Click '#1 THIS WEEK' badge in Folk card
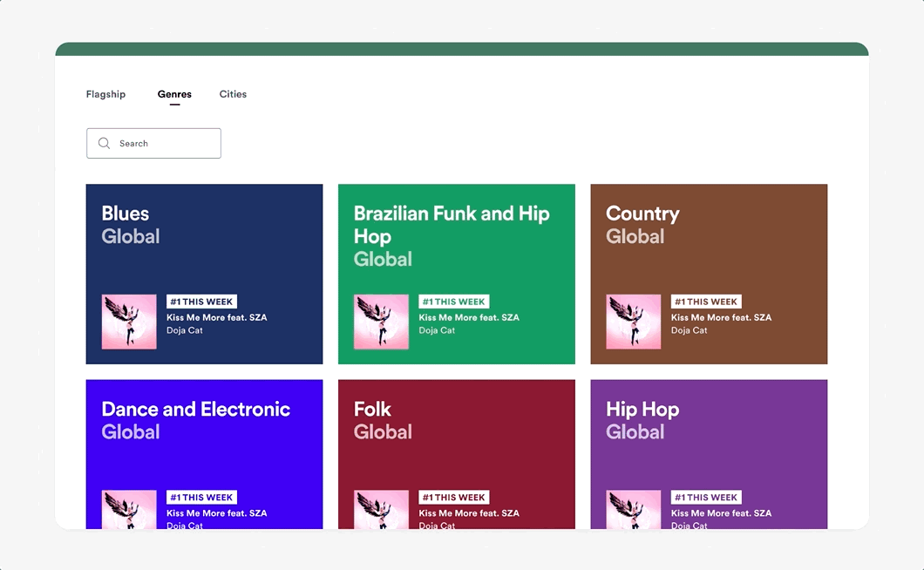Image resolution: width=924 pixels, height=570 pixels. pos(454,498)
